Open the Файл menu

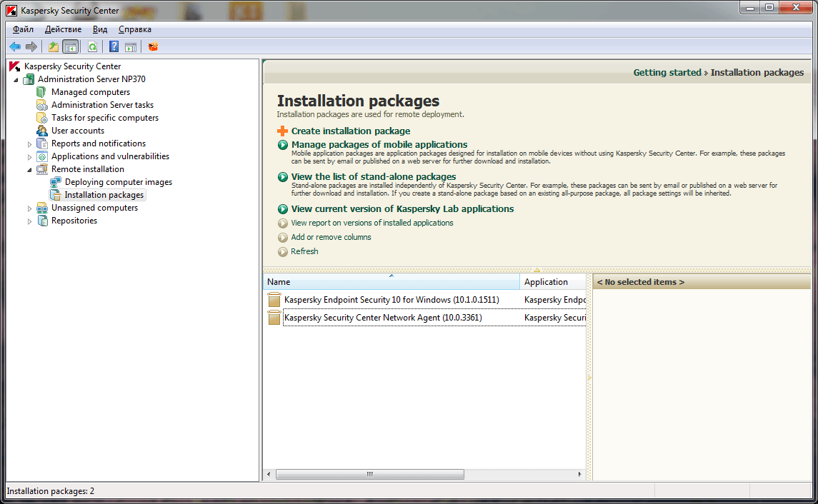23,29
